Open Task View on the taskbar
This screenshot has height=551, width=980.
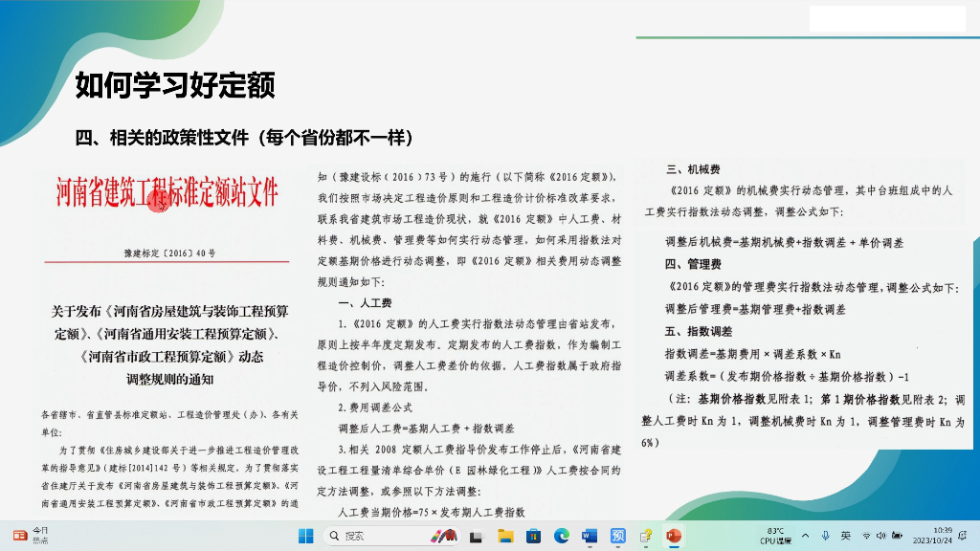477,536
